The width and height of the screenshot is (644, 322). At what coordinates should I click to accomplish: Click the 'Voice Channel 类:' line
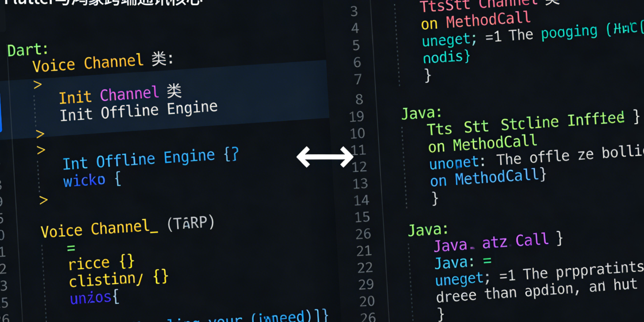click(103, 63)
